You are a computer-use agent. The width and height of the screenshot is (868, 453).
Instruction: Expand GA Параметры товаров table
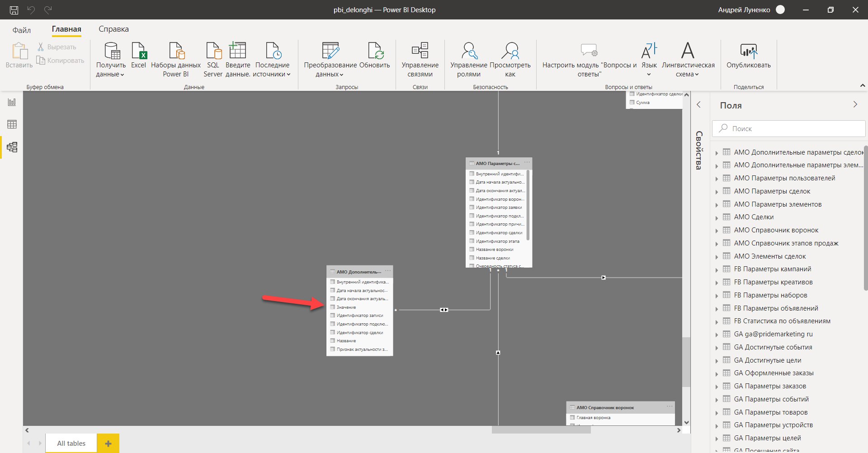pyautogui.click(x=717, y=413)
